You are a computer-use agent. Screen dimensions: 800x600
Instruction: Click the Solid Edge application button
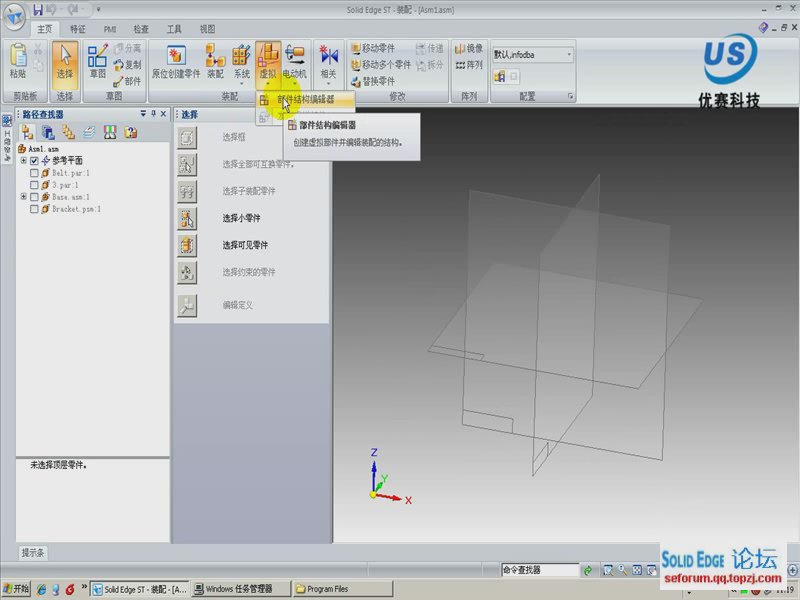tap(15, 17)
